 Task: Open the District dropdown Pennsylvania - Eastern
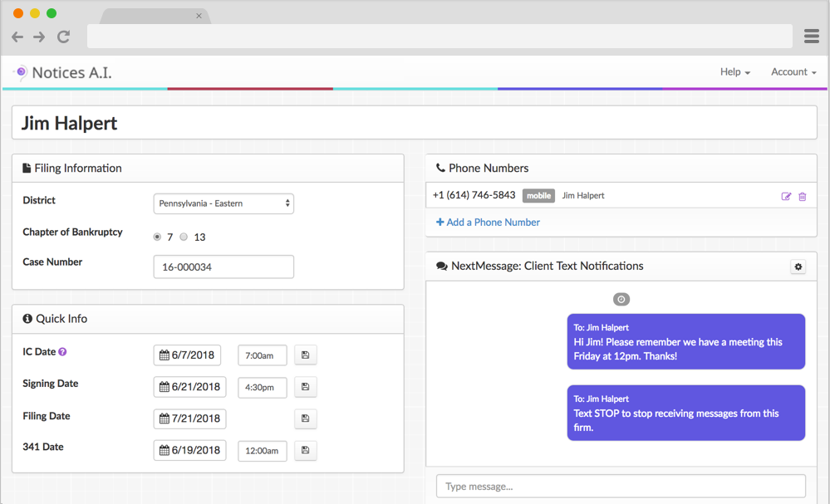223,203
